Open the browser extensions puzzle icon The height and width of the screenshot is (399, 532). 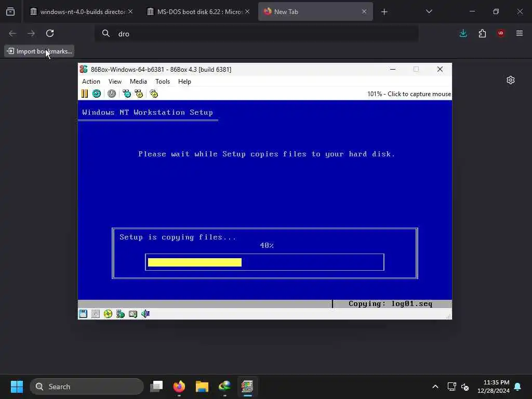pyautogui.click(x=482, y=33)
